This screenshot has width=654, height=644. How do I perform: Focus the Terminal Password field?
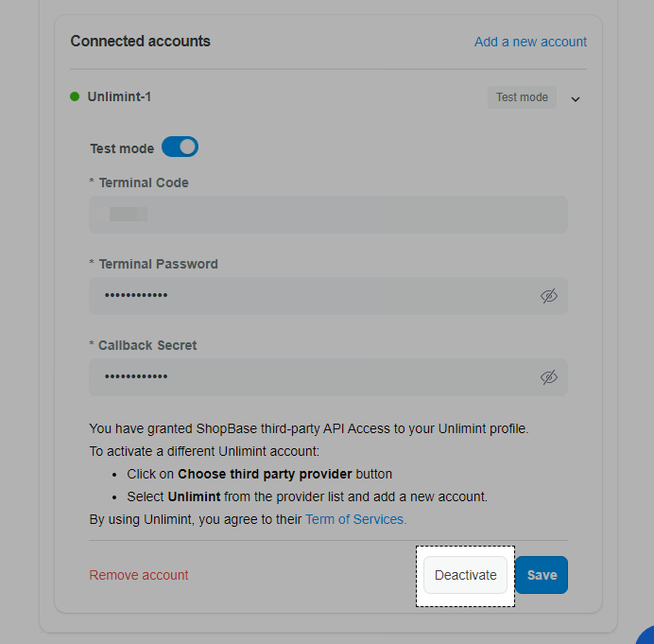328,296
